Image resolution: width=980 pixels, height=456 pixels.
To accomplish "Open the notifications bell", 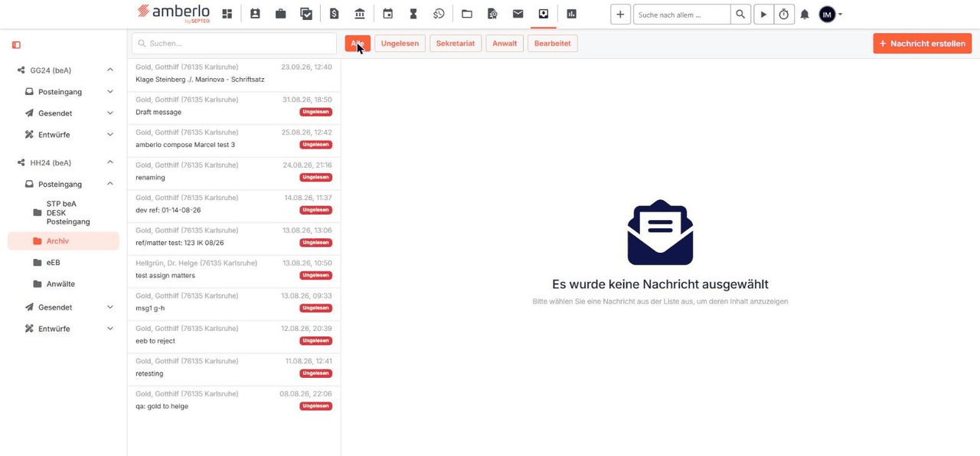I will pyautogui.click(x=805, y=14).
